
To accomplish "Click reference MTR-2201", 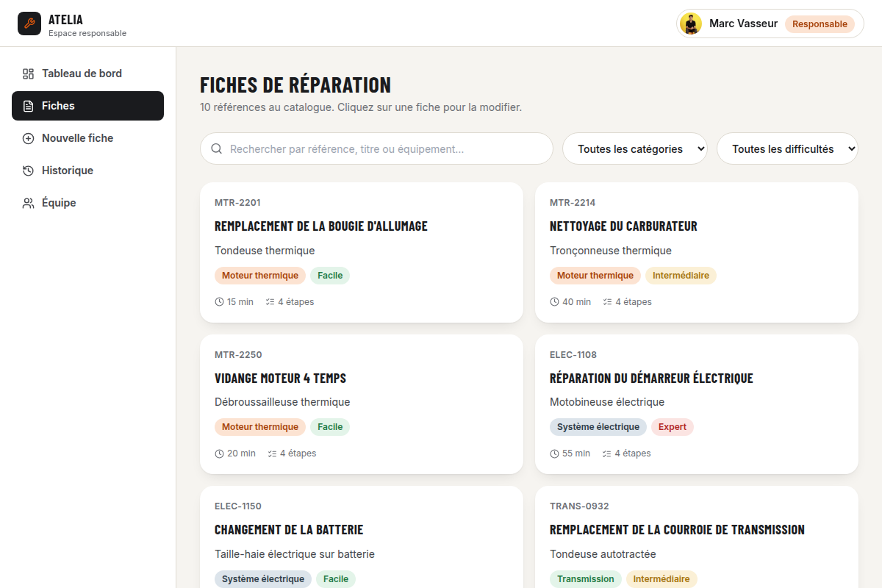I will (x=237, y=203).
